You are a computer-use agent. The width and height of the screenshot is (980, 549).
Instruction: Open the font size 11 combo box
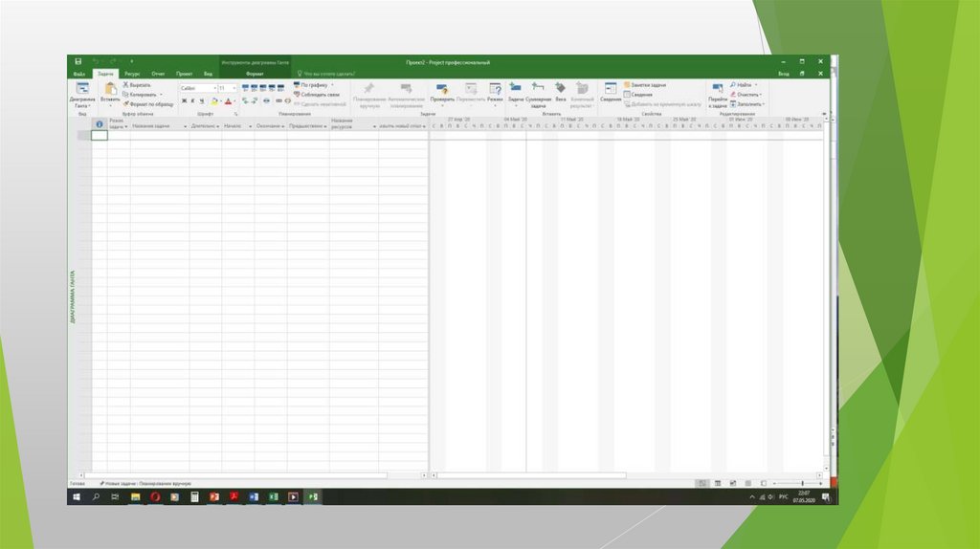tap(227, 88)
